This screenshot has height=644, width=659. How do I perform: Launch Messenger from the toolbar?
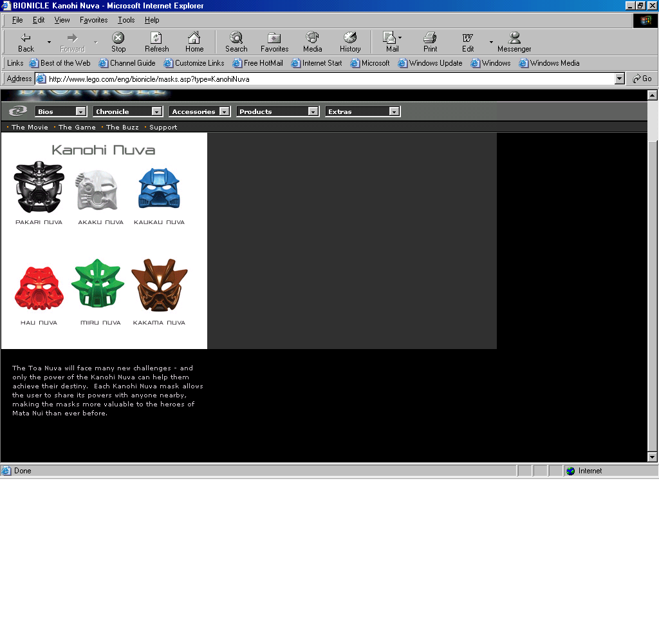click(x=514, y=43)
